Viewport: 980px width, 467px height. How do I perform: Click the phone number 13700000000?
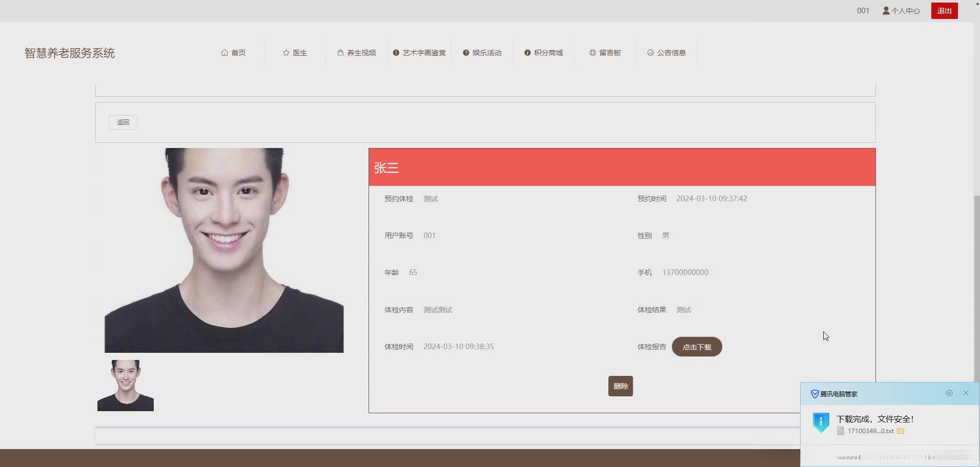click(685, 272)
